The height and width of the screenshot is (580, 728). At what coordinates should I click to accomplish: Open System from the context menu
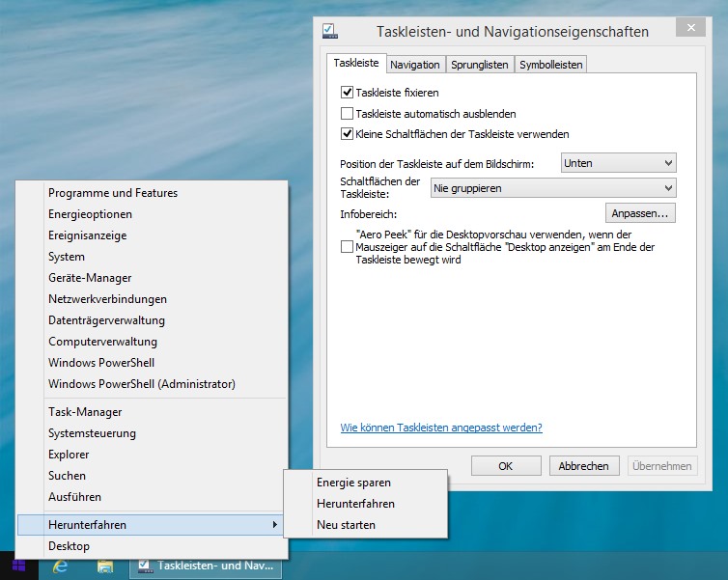pyautogui.click(x=152, y=257)
